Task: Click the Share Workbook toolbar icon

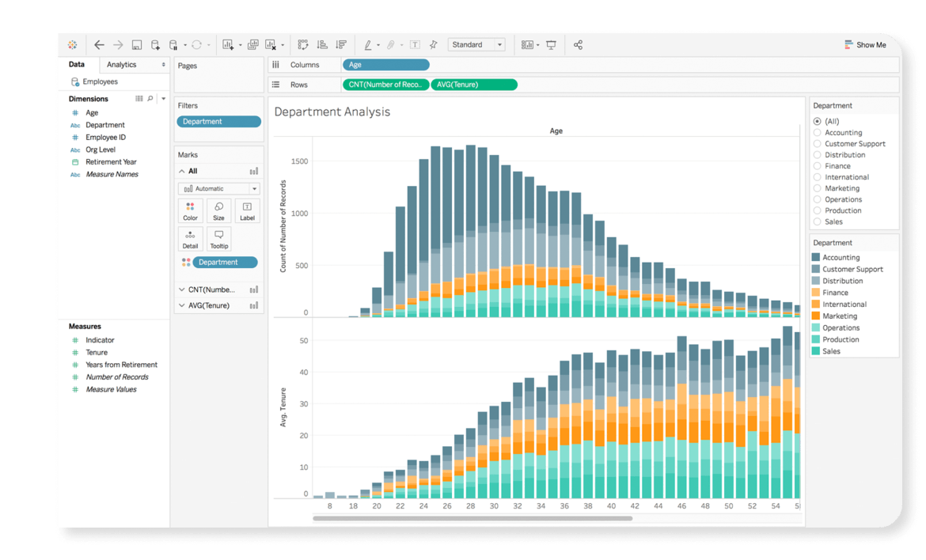Action: (x=578, y=44)
